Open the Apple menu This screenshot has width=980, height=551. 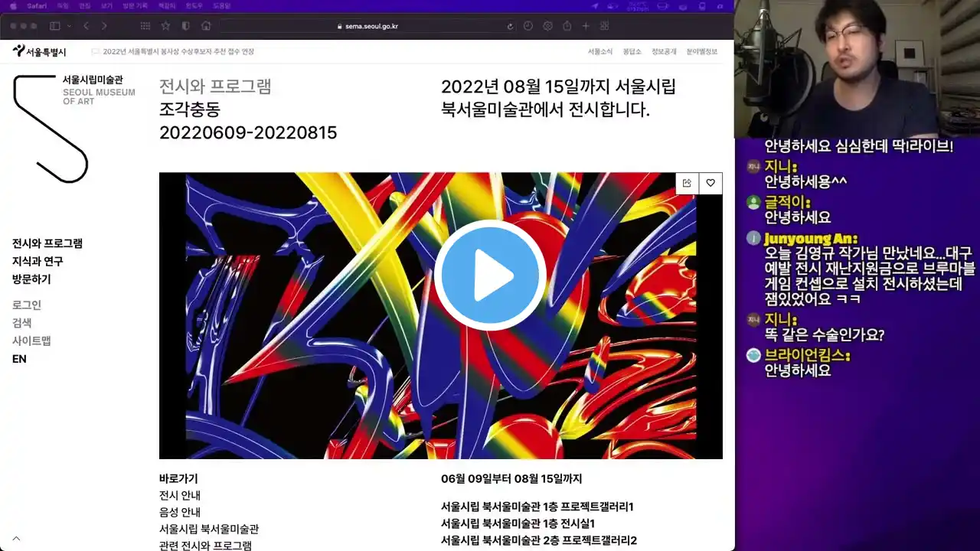tap(13, 5)
